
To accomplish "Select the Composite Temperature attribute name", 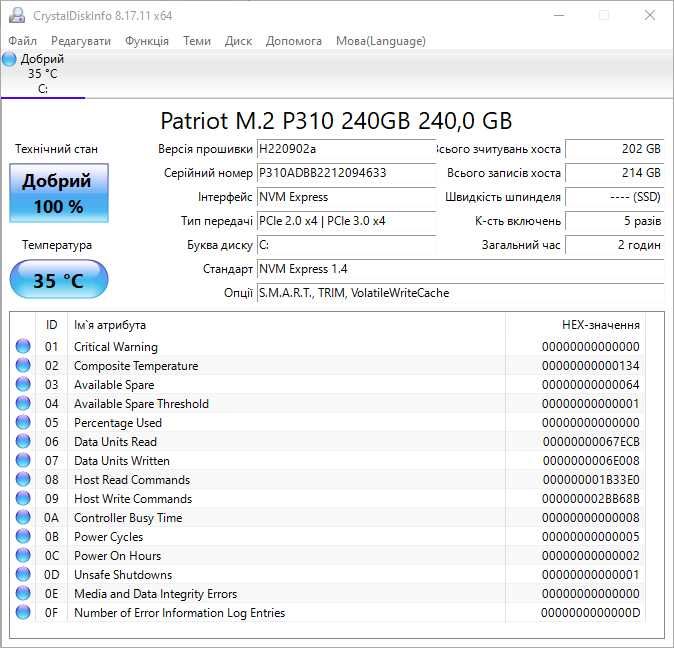I will click(136, 366).
